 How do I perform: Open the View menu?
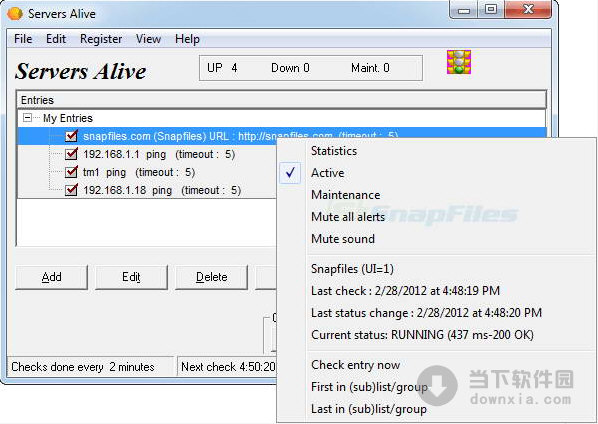tap(148, 39)
